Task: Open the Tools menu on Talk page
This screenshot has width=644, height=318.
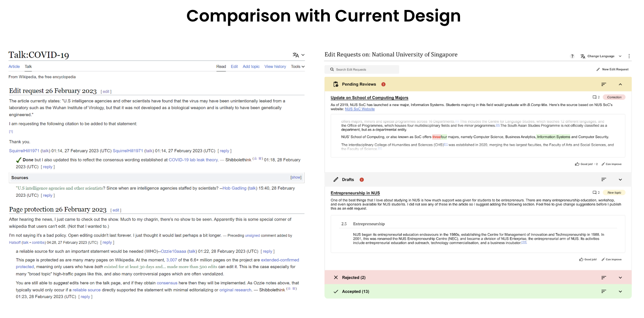Action: pos(298,66)
